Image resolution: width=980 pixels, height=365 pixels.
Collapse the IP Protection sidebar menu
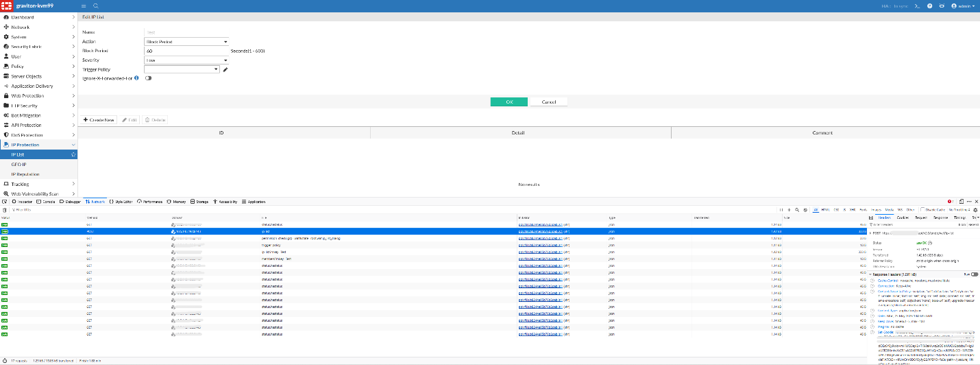pos(38,145)
